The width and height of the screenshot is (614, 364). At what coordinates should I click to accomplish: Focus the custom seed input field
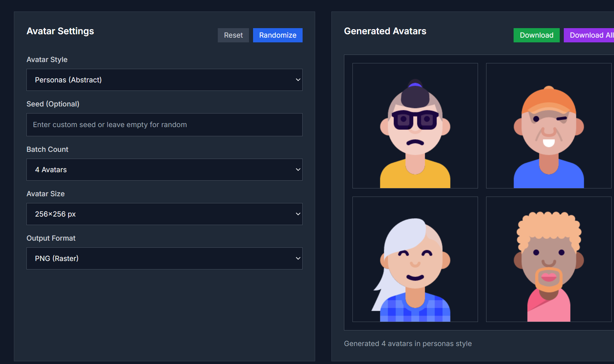click(x=164, y=125)
